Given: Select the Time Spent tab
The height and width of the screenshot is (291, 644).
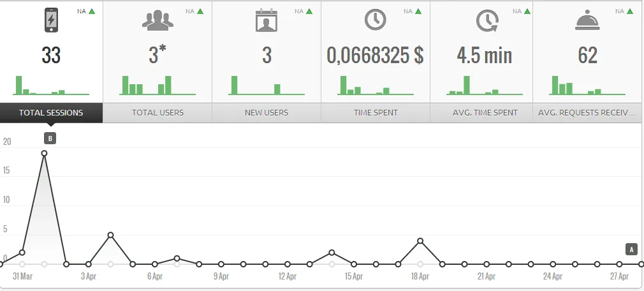Looking at the screenshot, I should point(376,112).
